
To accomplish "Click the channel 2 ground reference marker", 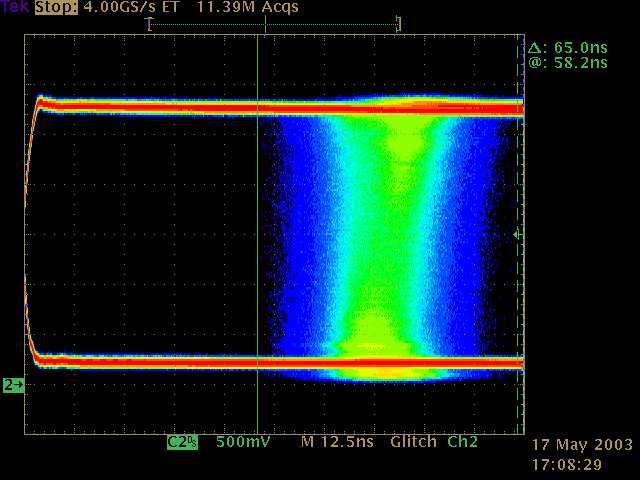I will tap(13, 385).
